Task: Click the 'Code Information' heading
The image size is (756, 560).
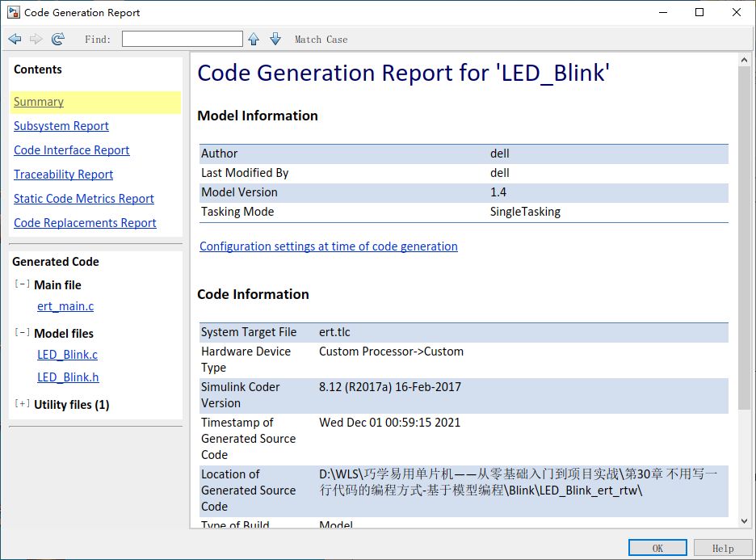Action: click(x=253, y=294)
